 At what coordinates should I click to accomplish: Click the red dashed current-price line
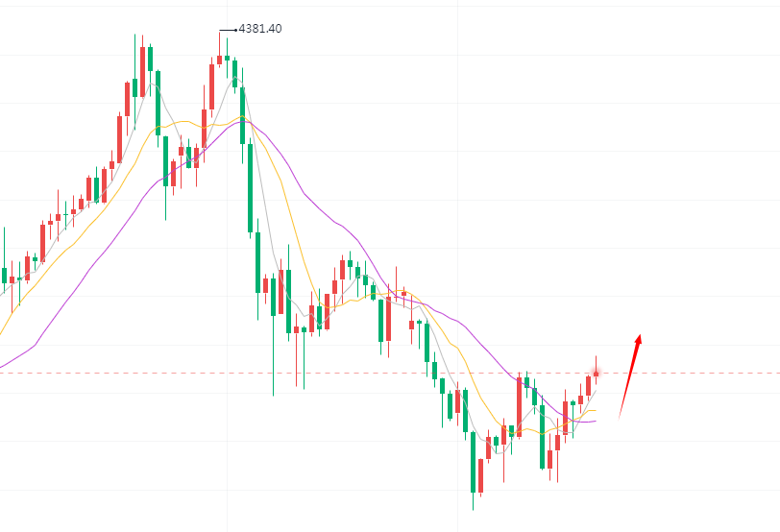[x=692, y=373]
